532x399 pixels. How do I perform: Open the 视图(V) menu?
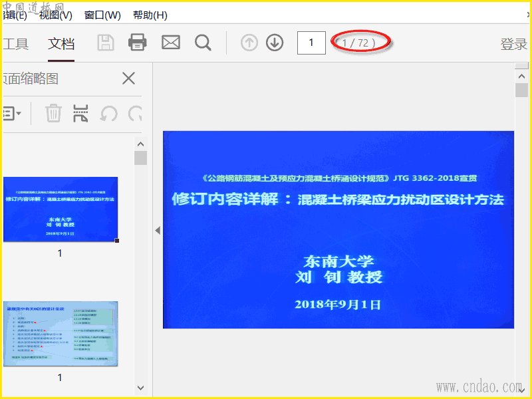point(56,15)
